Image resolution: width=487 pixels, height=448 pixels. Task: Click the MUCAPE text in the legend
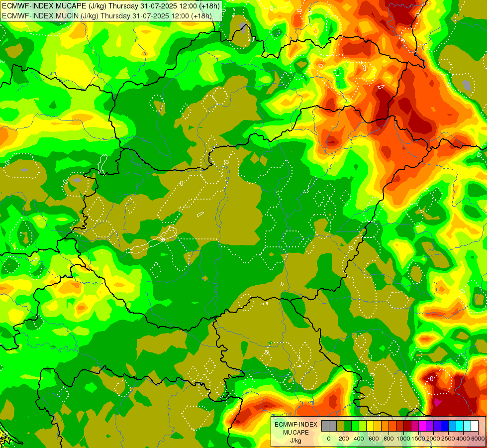coord(296,433)
